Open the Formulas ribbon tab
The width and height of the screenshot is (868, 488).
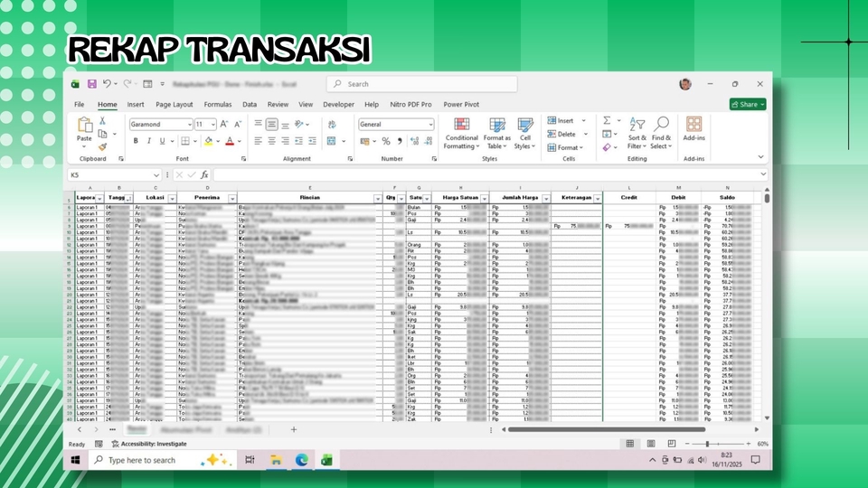(x=217, y=105)
